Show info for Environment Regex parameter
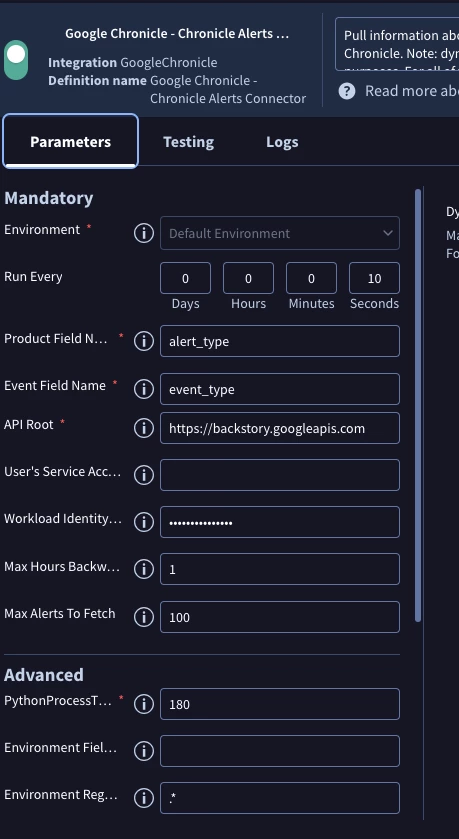This screenshot has width=459, height=839. [143, 798]
